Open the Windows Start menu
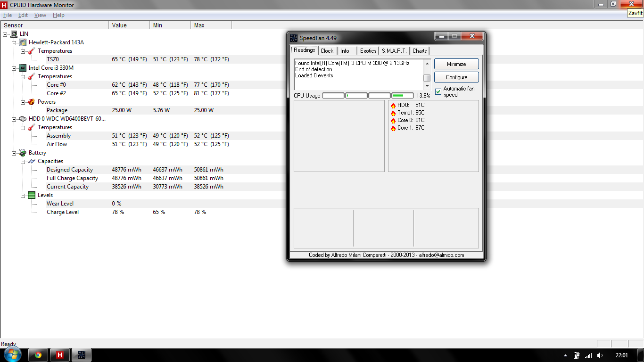The image size is (644, 362). (13, 355)
